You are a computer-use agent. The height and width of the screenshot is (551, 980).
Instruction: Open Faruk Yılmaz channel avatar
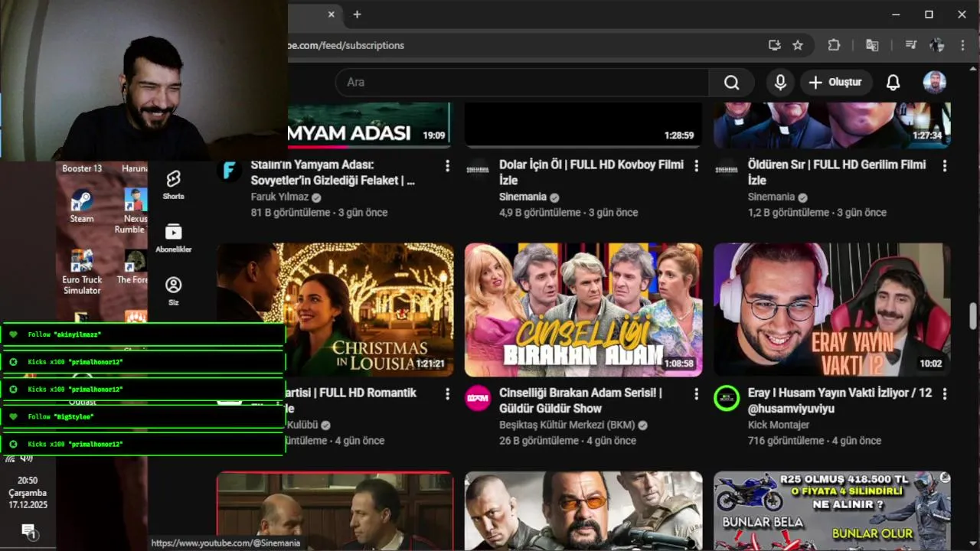click(229, 170)
